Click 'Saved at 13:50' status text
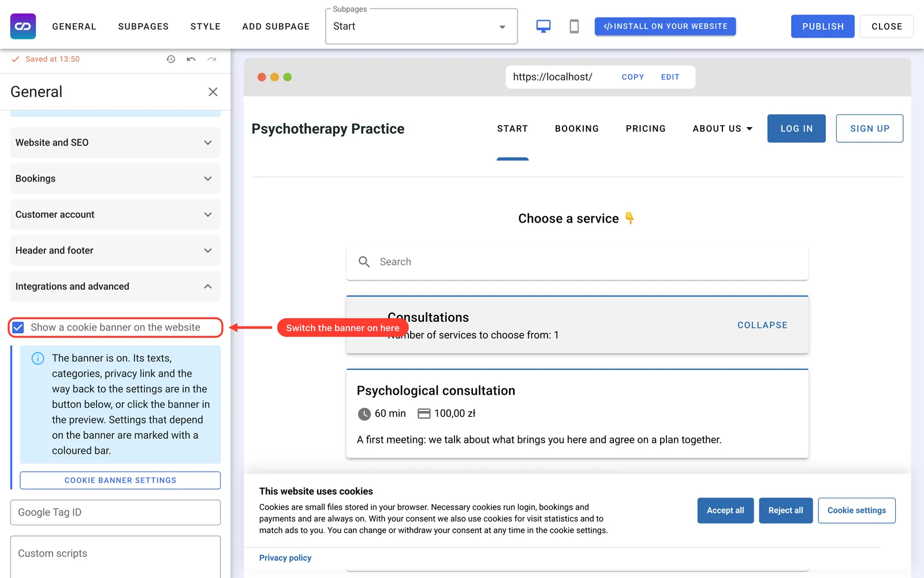 click(x=53, y=59)
